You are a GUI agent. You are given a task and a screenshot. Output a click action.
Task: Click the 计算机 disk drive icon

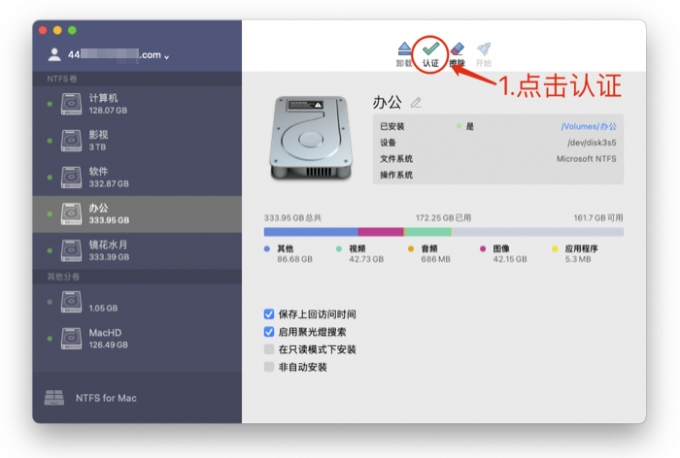[x=71, y=104]
